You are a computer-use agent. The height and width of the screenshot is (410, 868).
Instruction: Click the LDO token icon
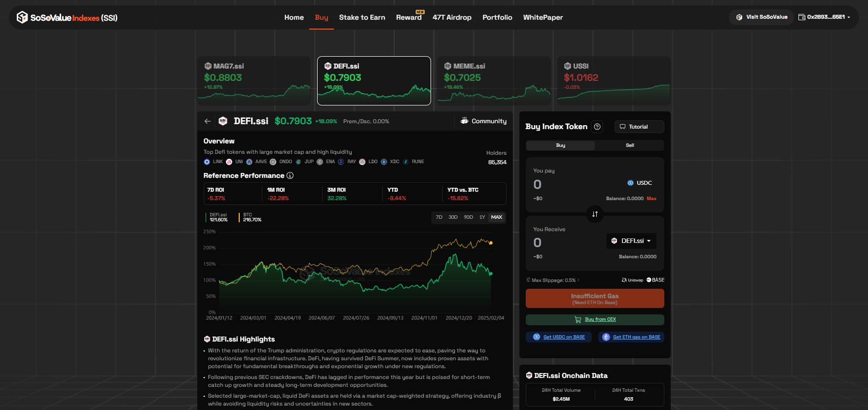[362, 162]
